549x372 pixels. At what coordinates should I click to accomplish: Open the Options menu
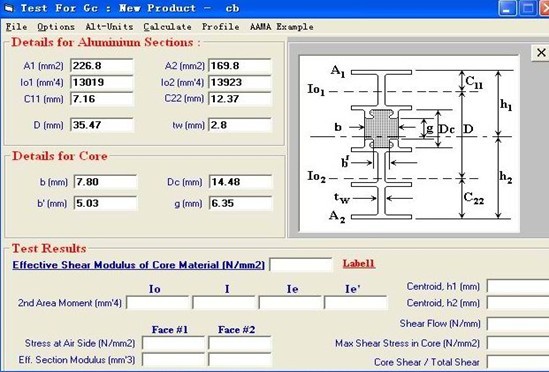56,27
